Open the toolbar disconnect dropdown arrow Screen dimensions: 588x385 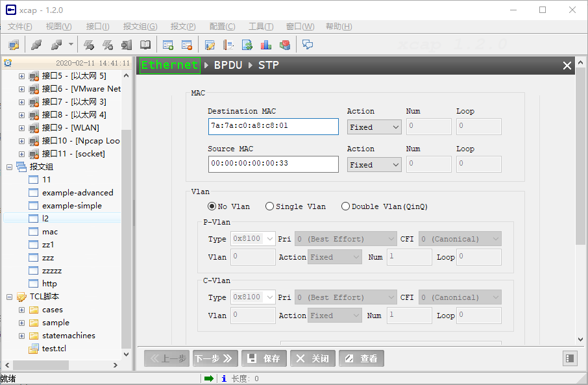click(x=71, y=45)
